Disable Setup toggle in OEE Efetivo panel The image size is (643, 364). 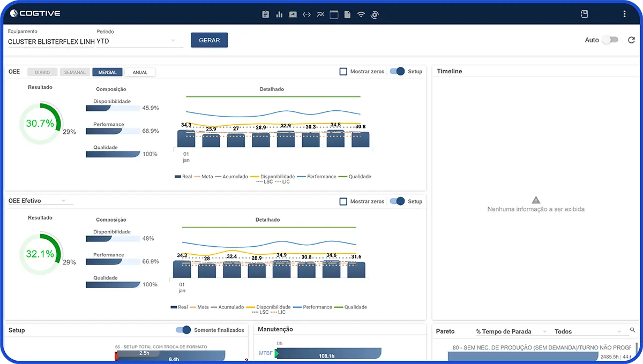coord(397,201)
